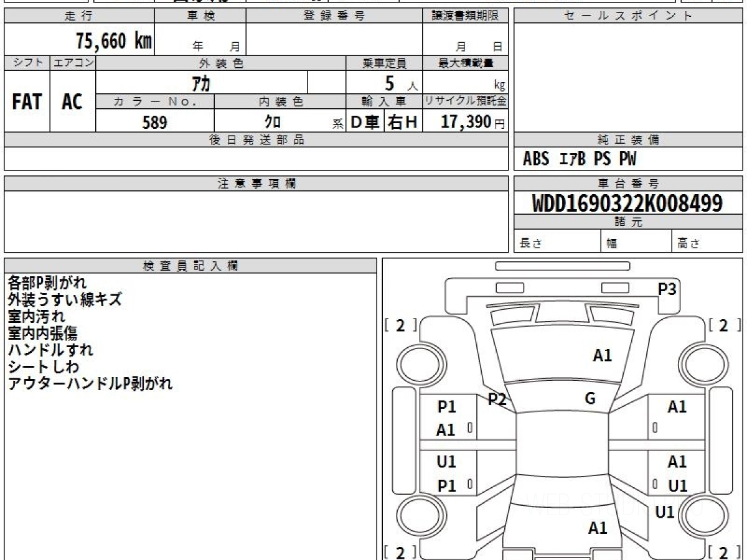The width and height of the screenshot is (747, 560).
Task: Select the note ハンドルすれ
Action: 50,350
